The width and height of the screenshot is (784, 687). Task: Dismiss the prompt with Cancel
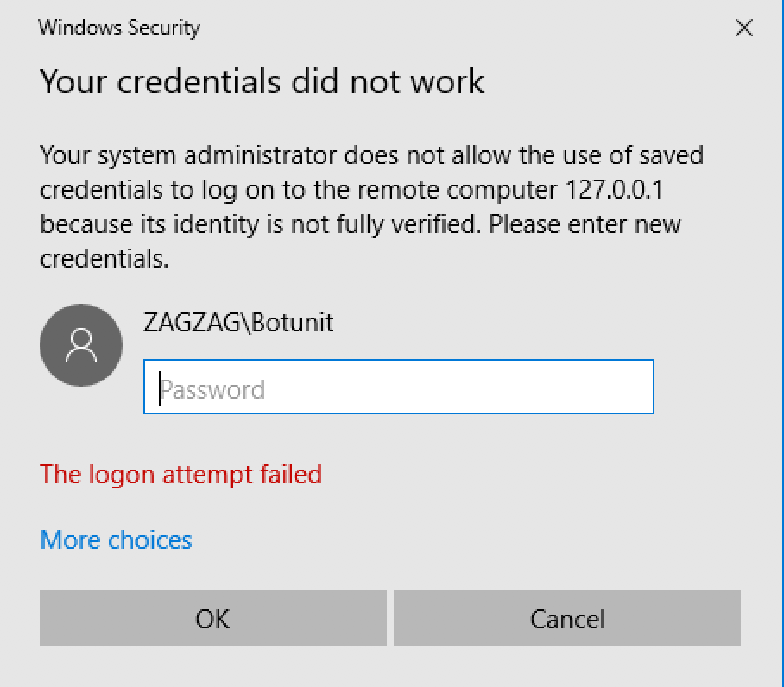click(567, 618)
